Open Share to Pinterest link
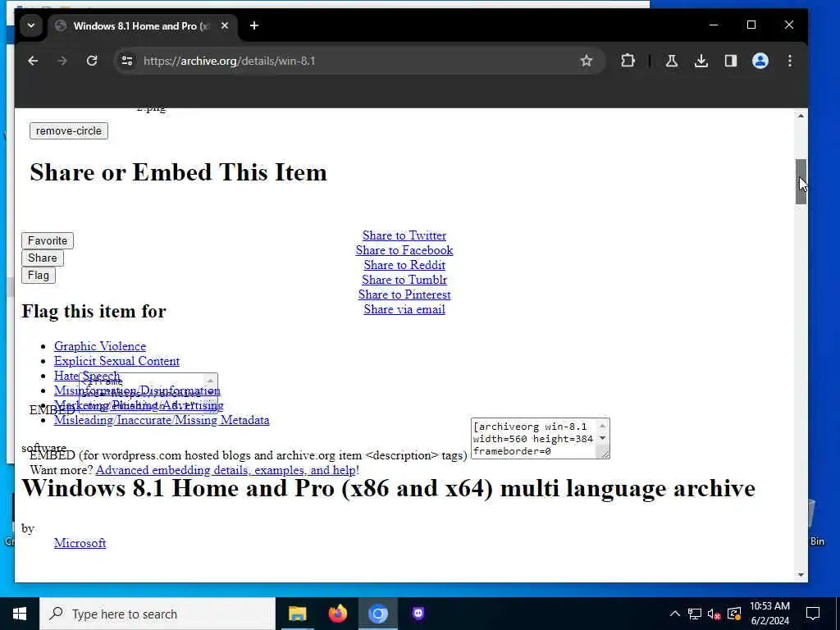840x630 pixels. click(x=404, y=294)
